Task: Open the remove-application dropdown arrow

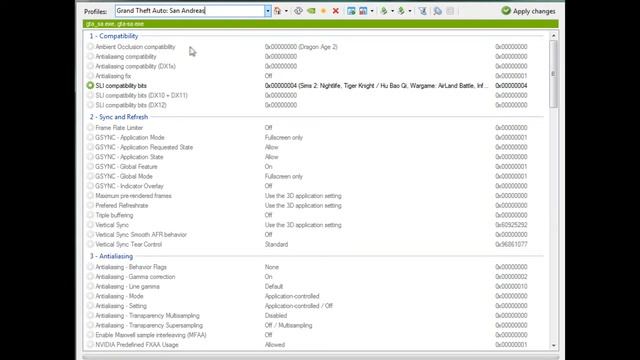Action: click(372, 11)
